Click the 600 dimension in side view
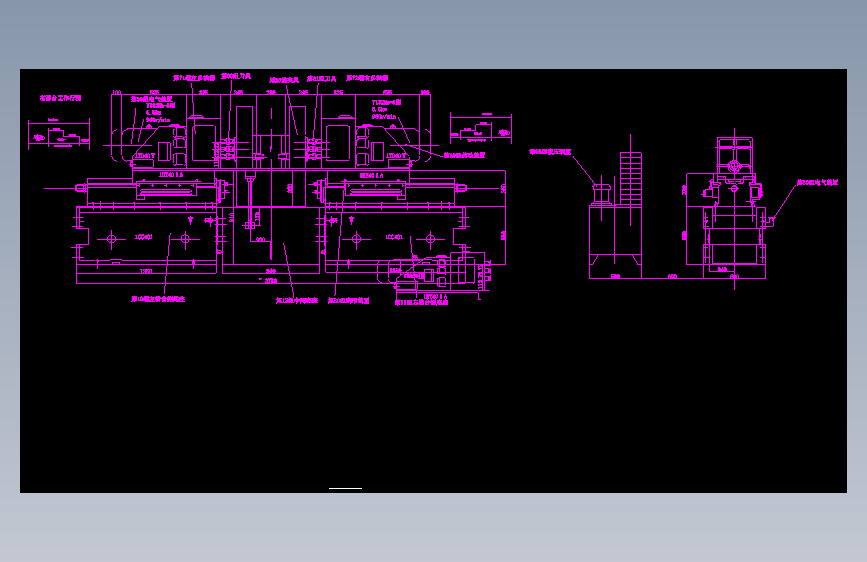The image size is (867, 562). pyautogui.click(x=672, y=276)
